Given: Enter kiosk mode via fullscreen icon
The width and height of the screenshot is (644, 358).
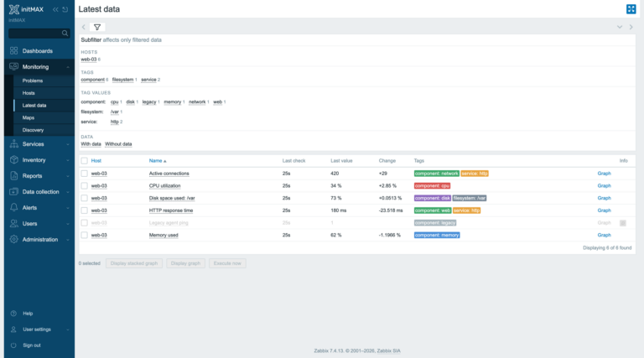Looking at the screenshot, I should coord(631,9).
